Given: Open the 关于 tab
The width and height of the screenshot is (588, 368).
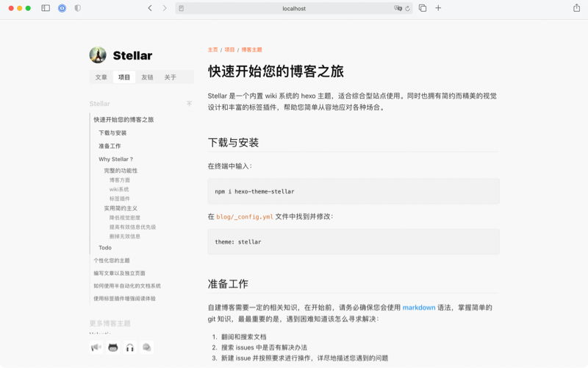Looking at the screenshot, I should (171, 77).
